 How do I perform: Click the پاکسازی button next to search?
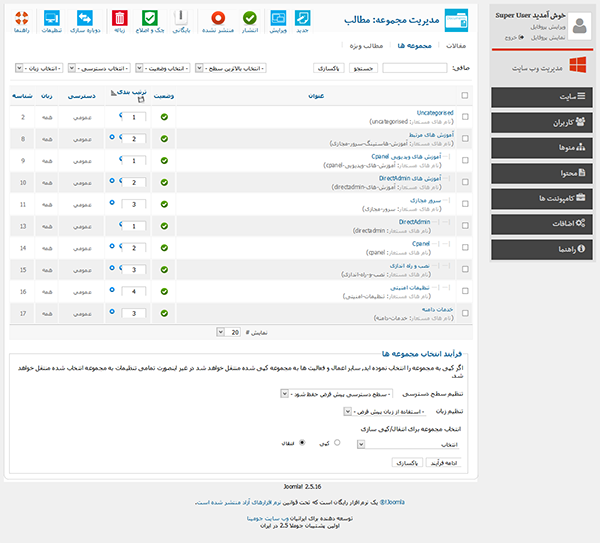329,68
